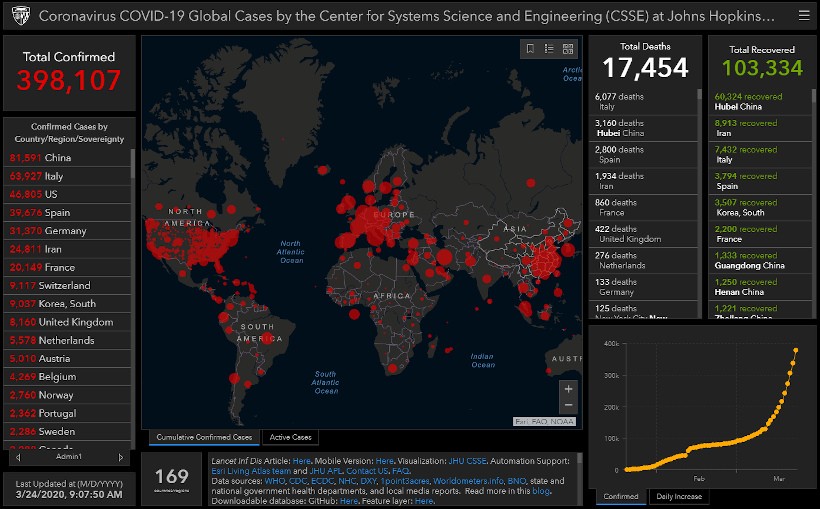Open the WHO data source link

pyautogui.click(x=275, y=481)
